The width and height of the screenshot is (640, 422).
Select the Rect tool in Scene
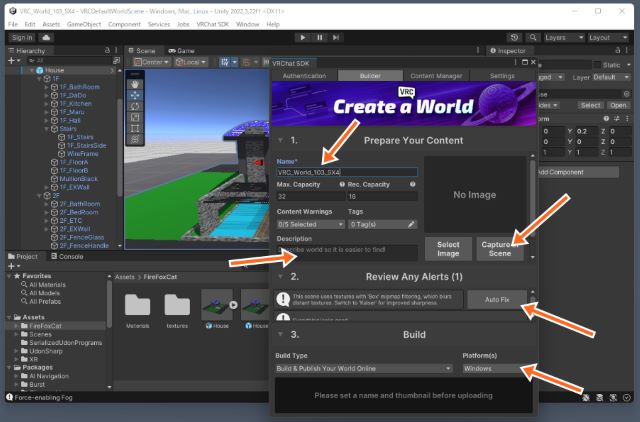click(x=135, y=128)
